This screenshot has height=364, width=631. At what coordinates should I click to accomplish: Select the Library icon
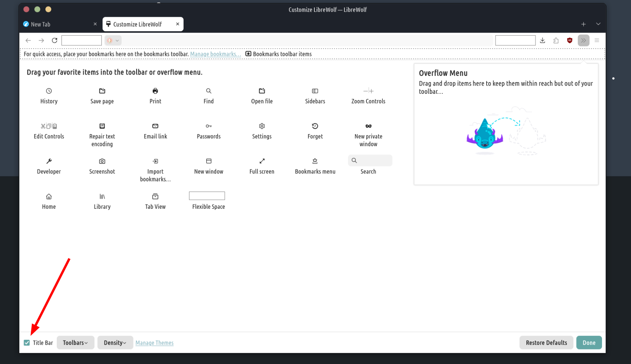pos(102,196)
